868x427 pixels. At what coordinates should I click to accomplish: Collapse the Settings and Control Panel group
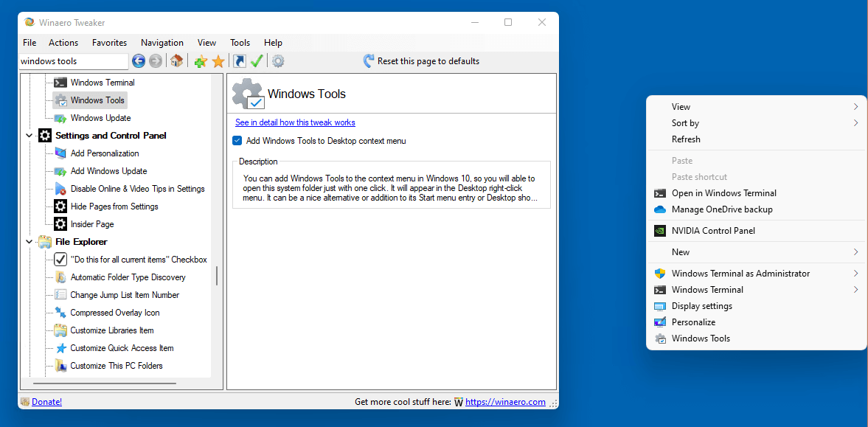[x=29, y=136]
